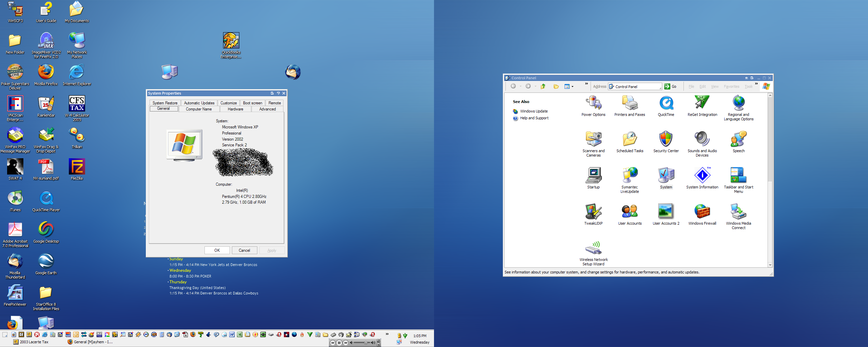868x347 pixels.
Task: Open the Favorites menu in Control Panel
Action: tap(731, 87)
